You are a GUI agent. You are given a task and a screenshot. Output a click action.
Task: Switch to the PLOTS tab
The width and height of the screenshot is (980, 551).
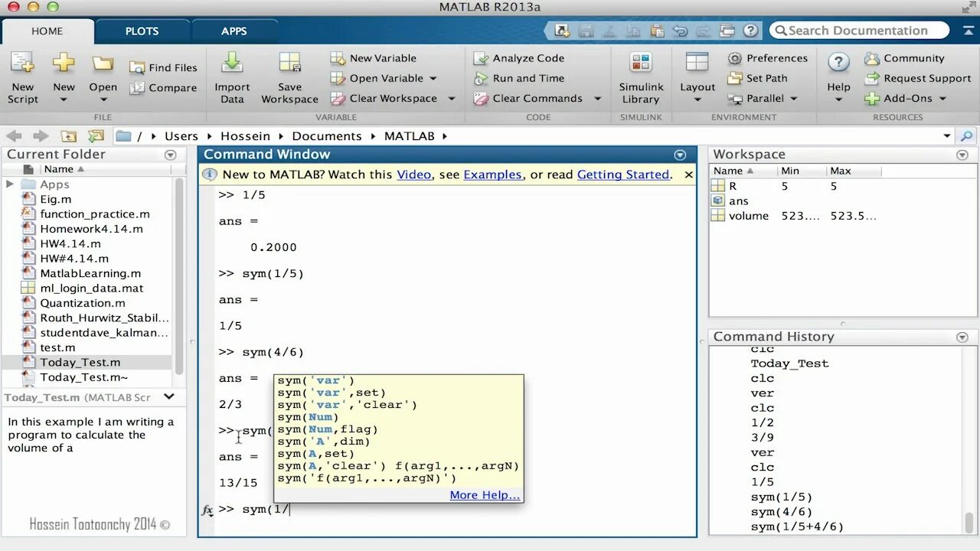142,31
